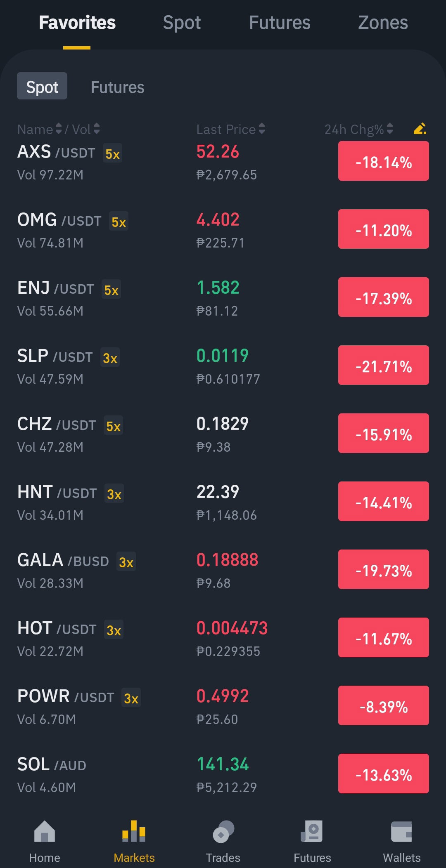Select the Spot sub-filter under Favorites
This screenshot has width=446, height=868.
[x=42, y=86]
